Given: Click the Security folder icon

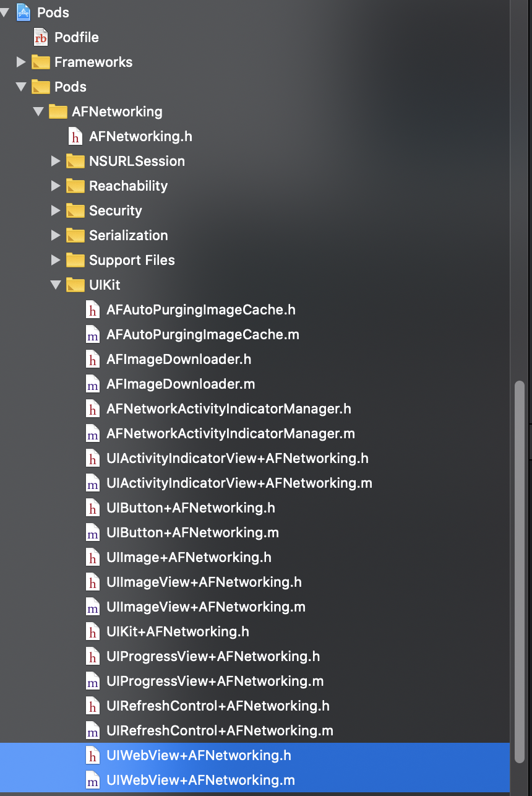Looking at the screenshot, I should 75,210.
